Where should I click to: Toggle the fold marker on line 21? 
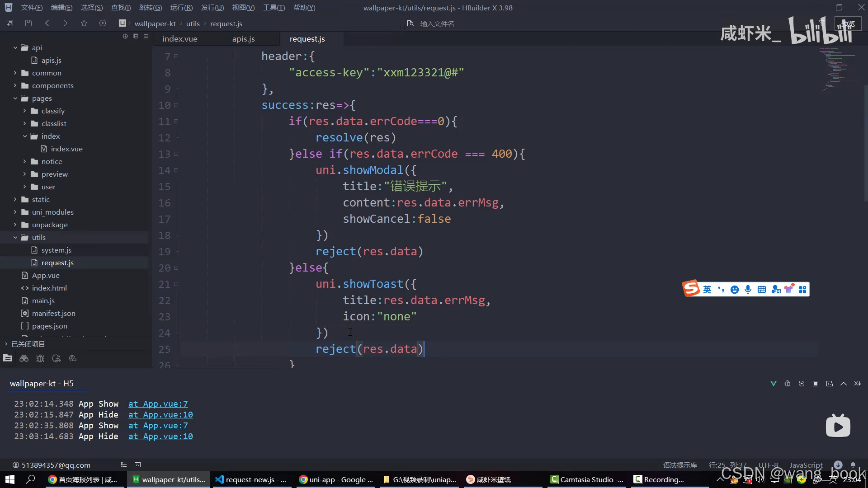click(x=176, y=284)
